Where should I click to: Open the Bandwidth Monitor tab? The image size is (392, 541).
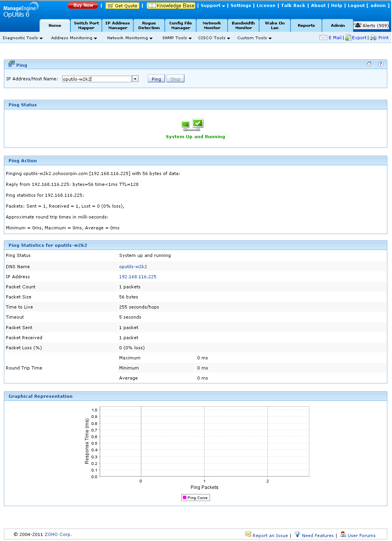point(243,26)
